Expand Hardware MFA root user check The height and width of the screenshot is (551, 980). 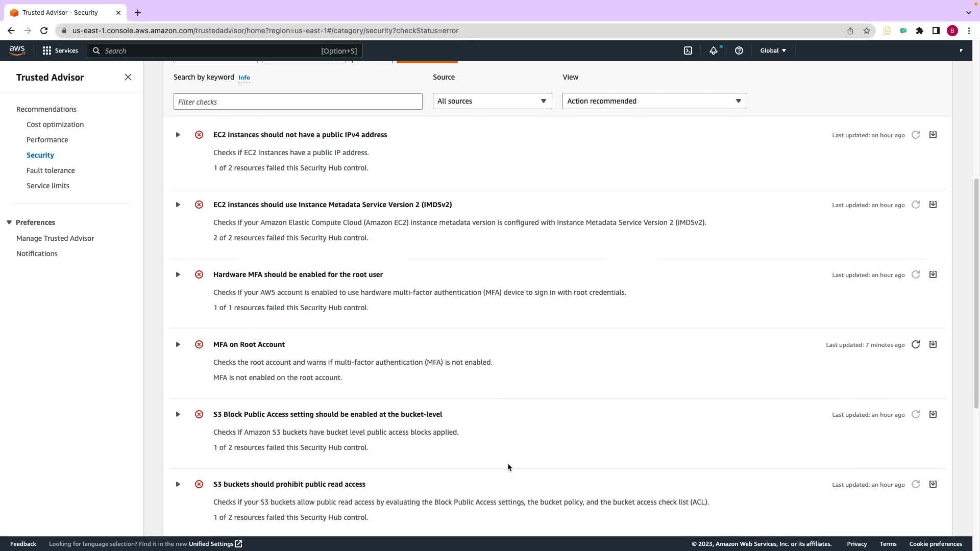pos(178,274)
